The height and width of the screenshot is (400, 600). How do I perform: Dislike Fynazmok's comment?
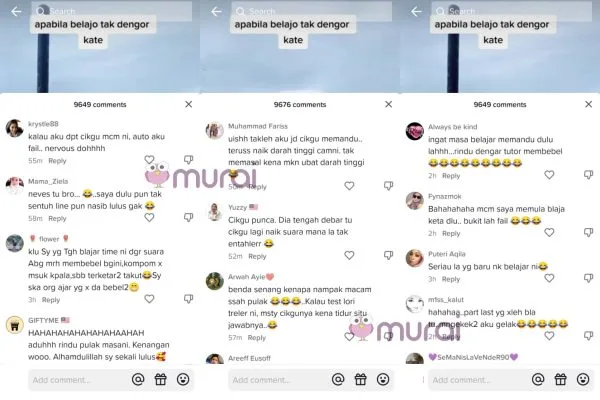tap(589, 232)
